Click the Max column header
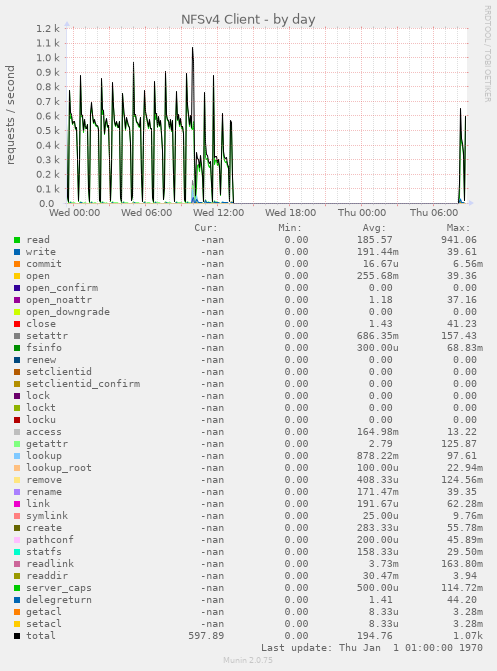This screenshot has height=671, width=497. coord(458,228)
